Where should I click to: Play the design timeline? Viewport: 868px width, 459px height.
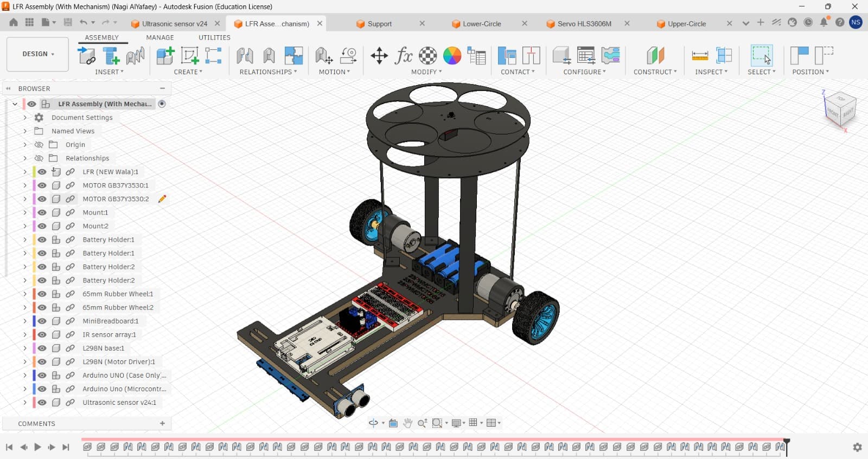click(37, 447)
